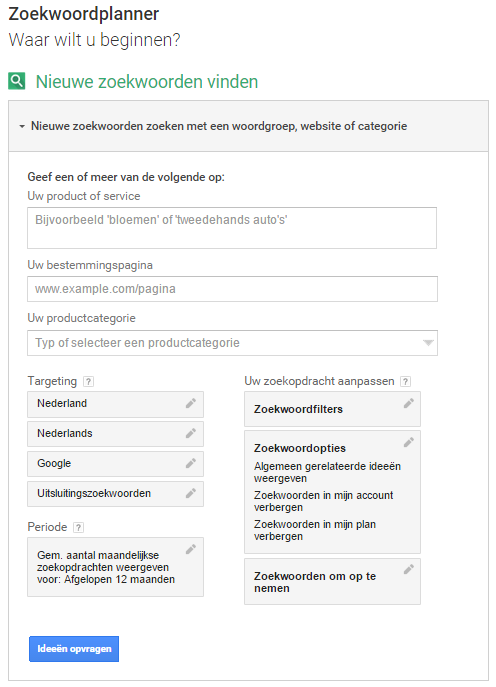The image size is (496, 687).
Task: Click the 'Uw product of service' text box
Action: (x=232, y=228)
